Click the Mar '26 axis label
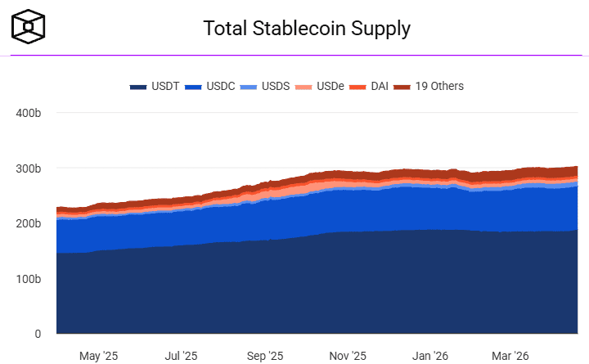Image resolution: width=589 pixels, height=364 pixels. point(510,356)
